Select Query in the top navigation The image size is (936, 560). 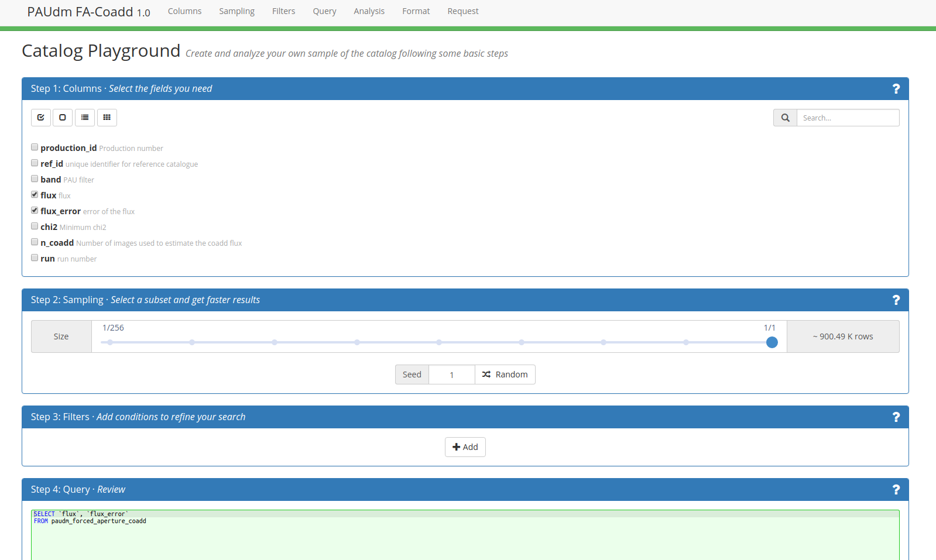coord(324,11)
